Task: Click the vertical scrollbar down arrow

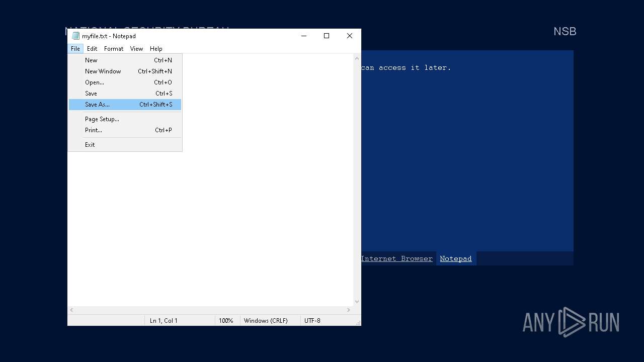Action: 357,302
